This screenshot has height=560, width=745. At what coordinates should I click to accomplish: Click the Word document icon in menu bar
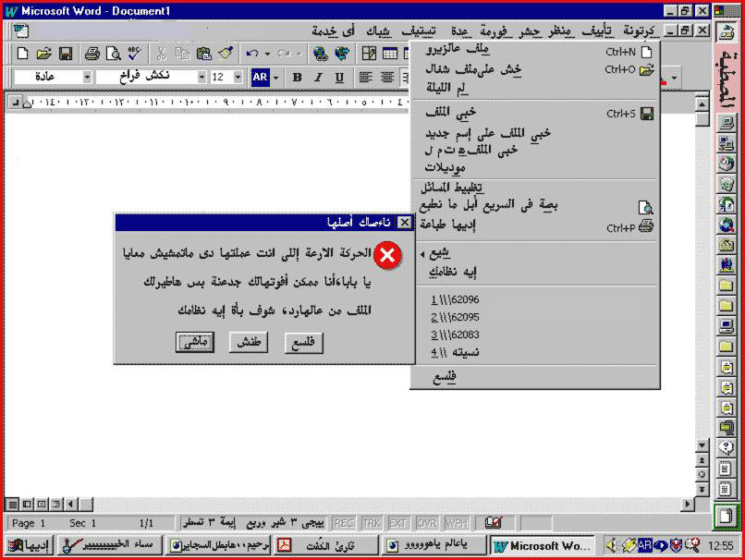(21, 31)
